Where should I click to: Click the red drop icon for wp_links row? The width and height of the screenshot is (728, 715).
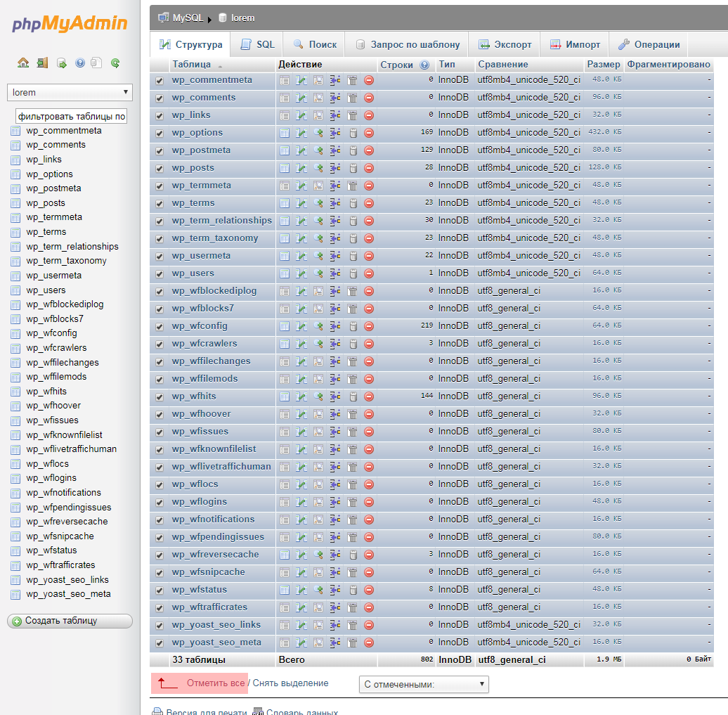[x=369, y=115]
